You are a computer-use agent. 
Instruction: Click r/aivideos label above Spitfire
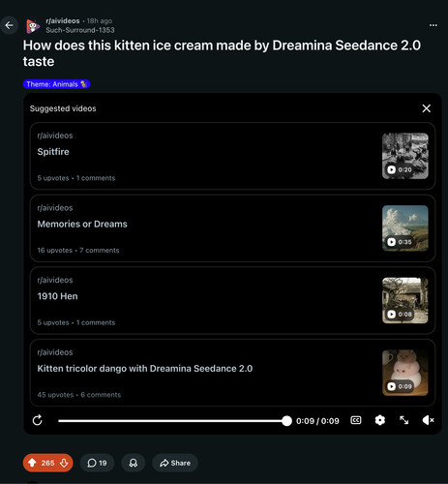point(55,136)
